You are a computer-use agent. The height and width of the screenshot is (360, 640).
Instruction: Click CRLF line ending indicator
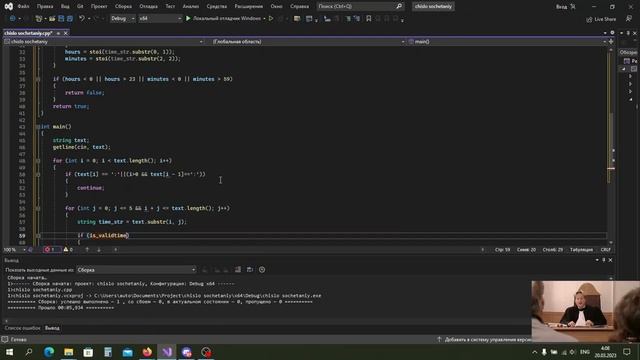pos(606,249)
